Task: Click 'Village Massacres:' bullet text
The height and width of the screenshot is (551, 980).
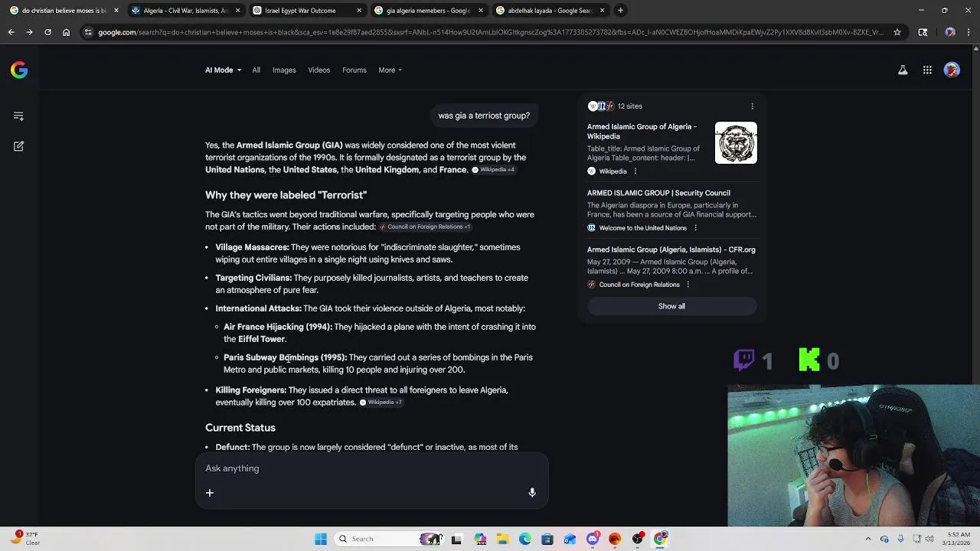Action: click(x=252, y=247)
